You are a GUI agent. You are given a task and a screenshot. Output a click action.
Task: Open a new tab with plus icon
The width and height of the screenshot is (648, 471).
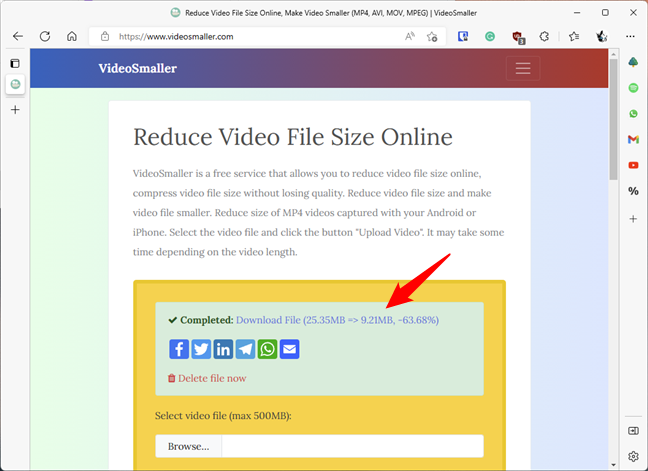[15, 109]
